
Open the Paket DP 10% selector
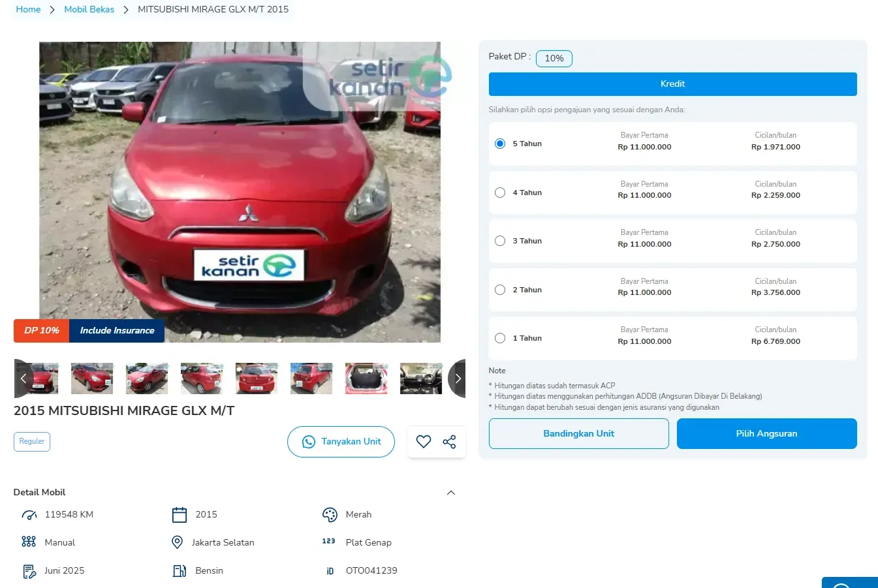point(554,59)
